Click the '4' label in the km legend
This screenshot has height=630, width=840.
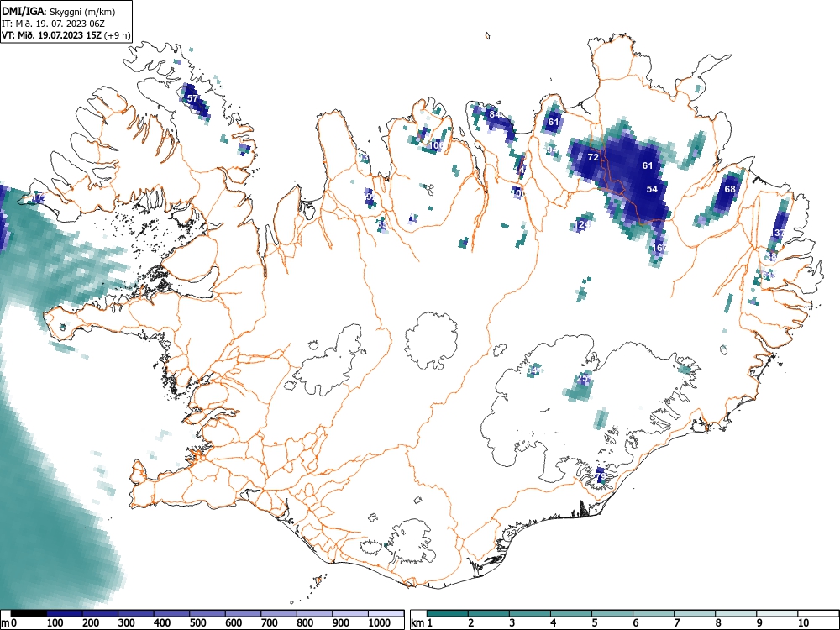tap(554, 623)
